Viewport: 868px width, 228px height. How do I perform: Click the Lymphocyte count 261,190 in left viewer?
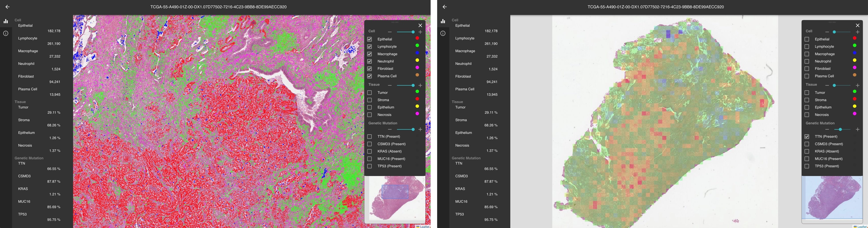[54, 44]
